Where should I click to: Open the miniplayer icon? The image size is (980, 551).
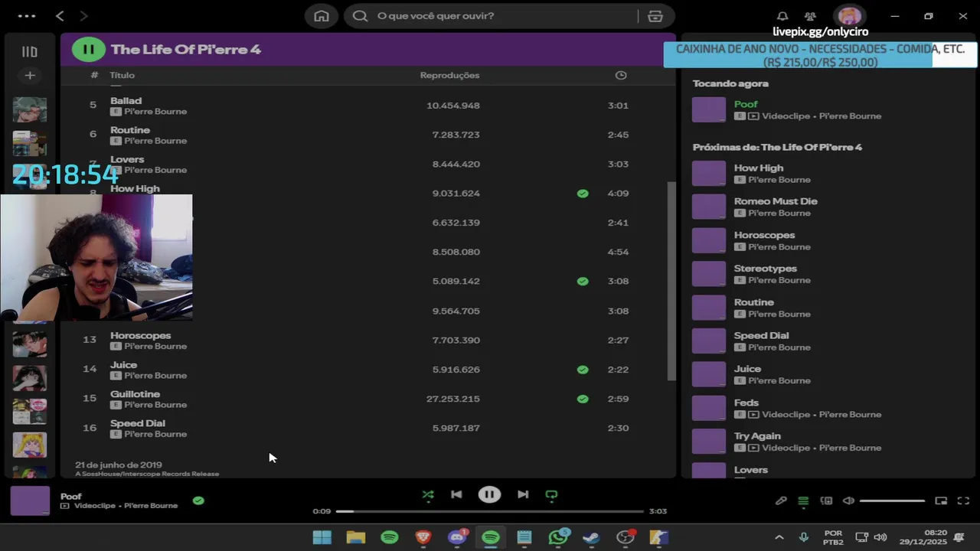[941, 501]
